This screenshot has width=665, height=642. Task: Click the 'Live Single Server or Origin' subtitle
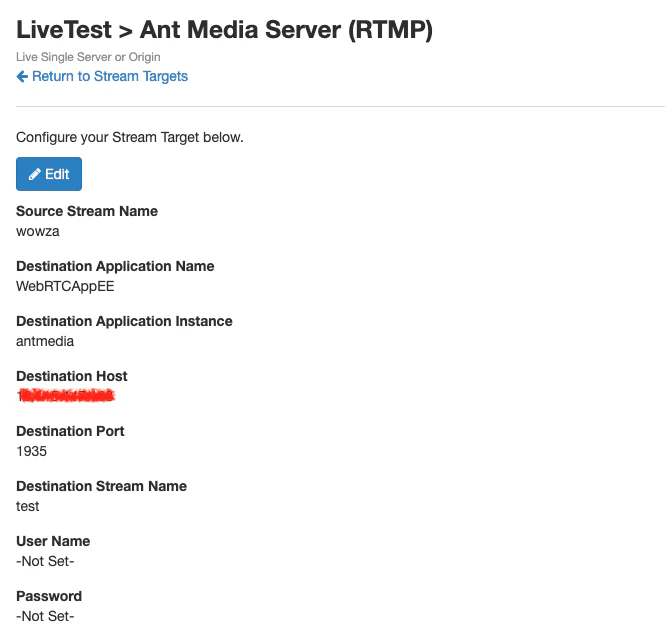[88, 57]
